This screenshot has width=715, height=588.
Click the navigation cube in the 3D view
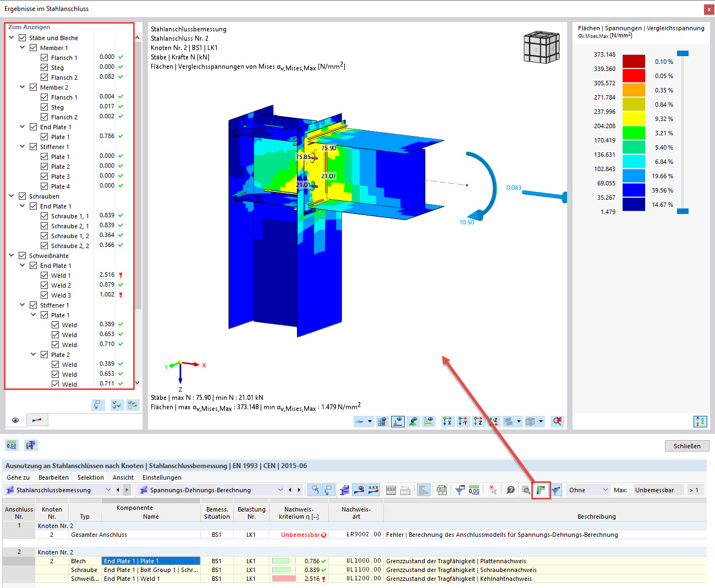click(542, 47)
